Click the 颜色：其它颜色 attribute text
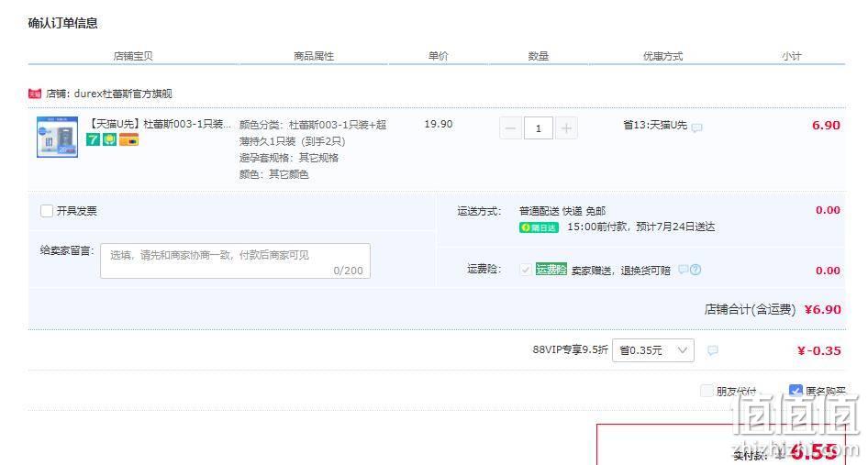 coord(274,174)
